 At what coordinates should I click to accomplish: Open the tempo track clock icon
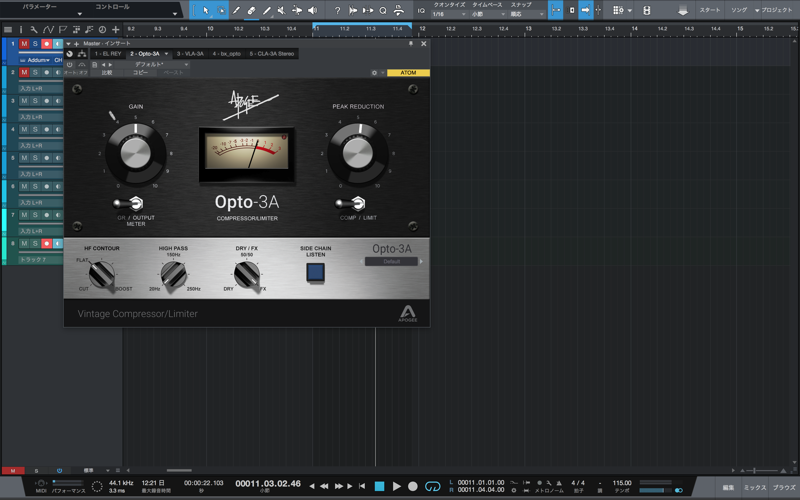point(102,30)
